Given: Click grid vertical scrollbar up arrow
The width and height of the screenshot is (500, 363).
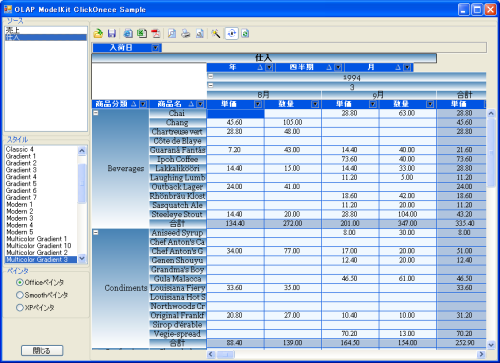Looking at the screenshot, I should (x=491, y=113).
